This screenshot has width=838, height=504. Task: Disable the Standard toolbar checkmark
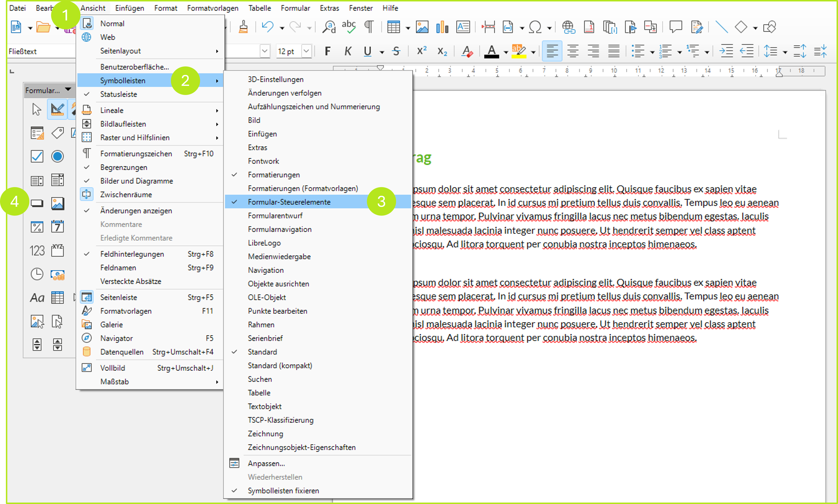point(262,352)
